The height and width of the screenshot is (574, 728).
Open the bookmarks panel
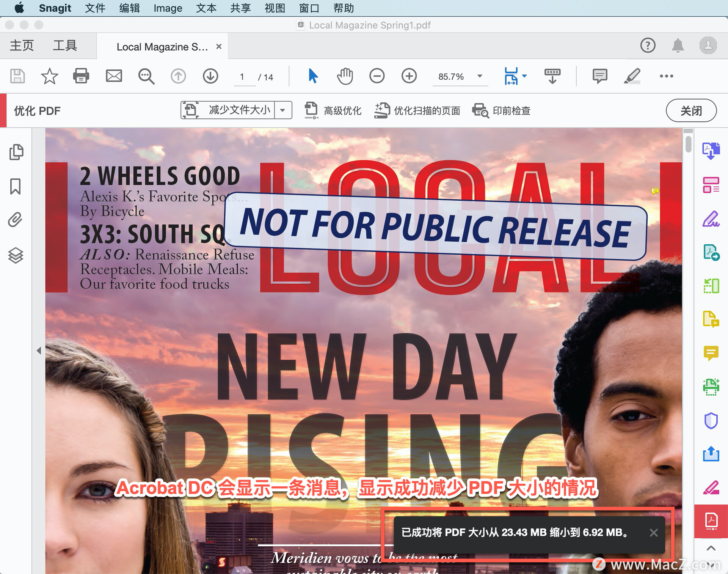click(16, 186)
